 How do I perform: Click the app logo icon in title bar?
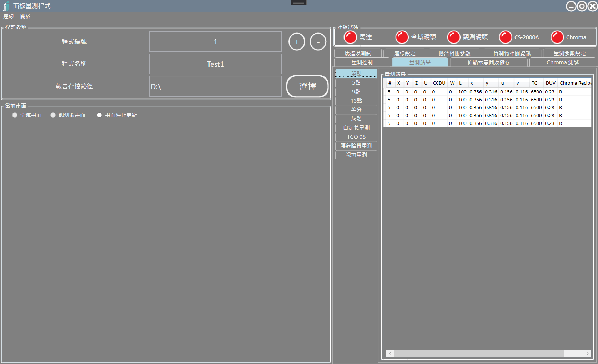(x=6, y=6)
